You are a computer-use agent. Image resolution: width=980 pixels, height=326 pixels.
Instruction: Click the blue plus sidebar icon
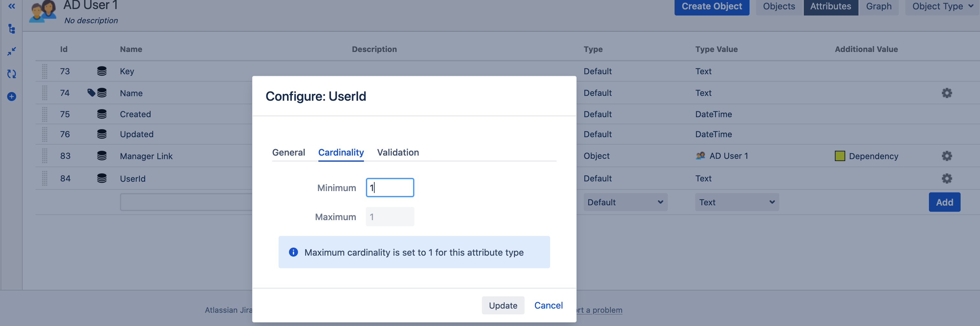point(12,97)
